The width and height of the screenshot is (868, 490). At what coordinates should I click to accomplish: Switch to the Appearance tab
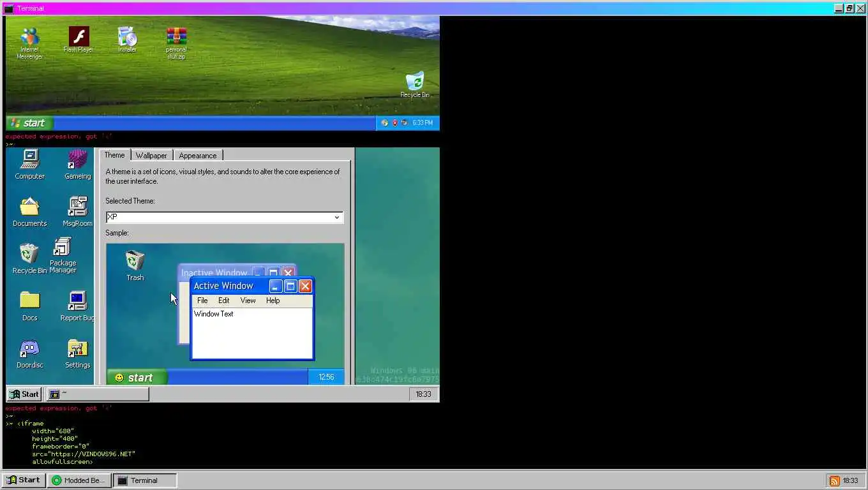(198, 156)
